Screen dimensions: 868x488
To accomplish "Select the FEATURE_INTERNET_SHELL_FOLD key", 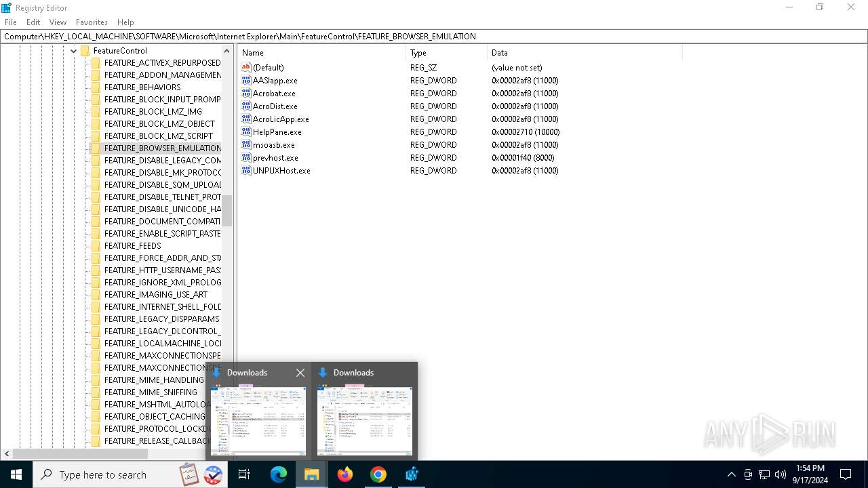I will point(163,307).
